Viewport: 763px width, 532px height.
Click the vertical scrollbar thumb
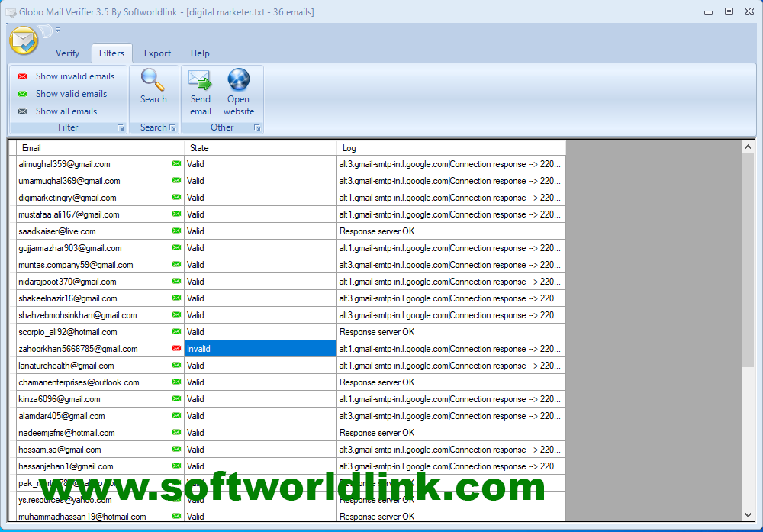[x=749, y=260]
